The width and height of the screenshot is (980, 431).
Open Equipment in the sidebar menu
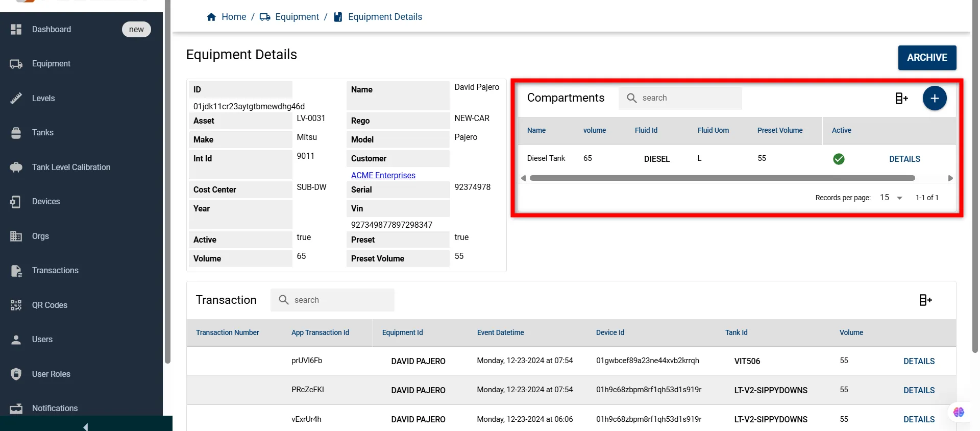[x=51, y=64]
